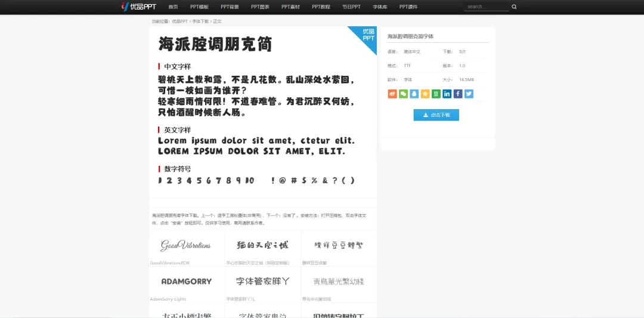Open ADAMGORRY font preview thumbnail
The height and width of the screenshot is (318, 644).
coord(187,282)
